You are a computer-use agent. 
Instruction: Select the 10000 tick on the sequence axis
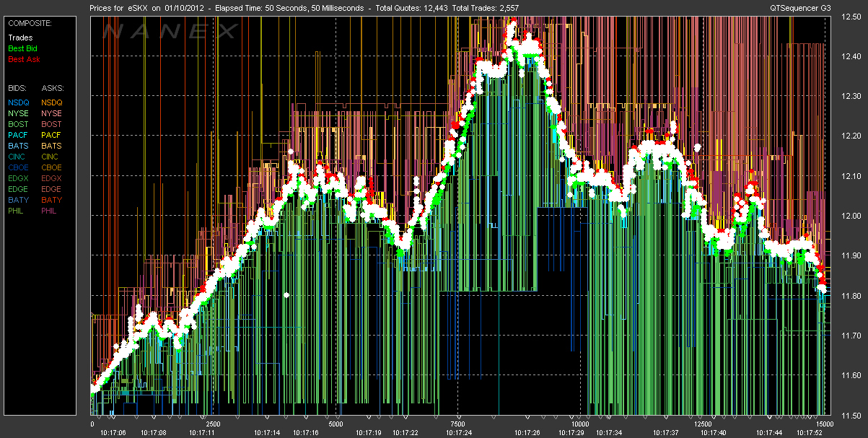point(580,424)
